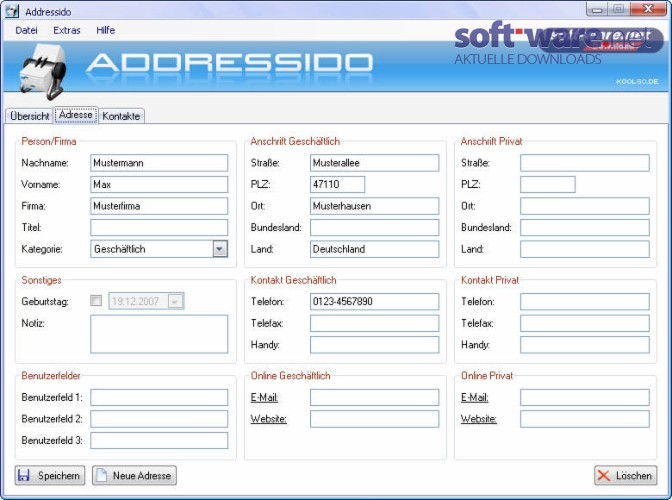The width and height of the screenshot is (672, 500).
Task: Open the Datei menu
Action: point(26,30)
